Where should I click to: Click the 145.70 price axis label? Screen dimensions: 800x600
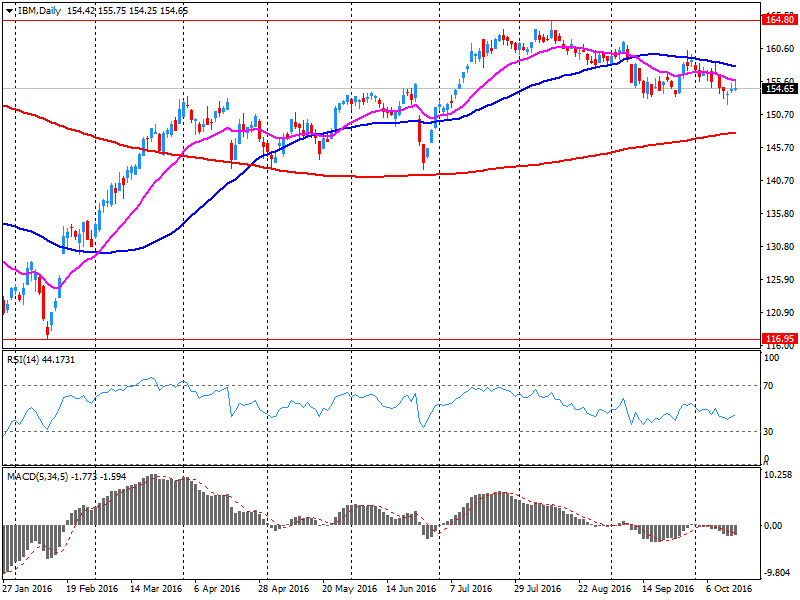(780, 147)
